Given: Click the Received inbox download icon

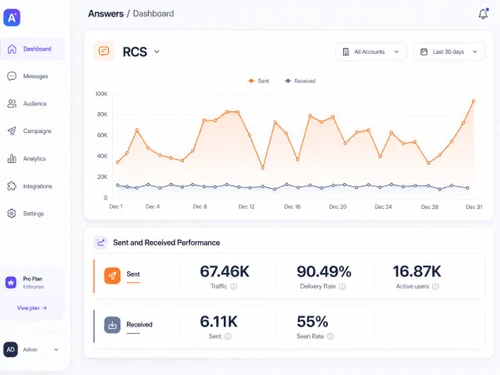Looking at the screenshot, I should [112, 325].
